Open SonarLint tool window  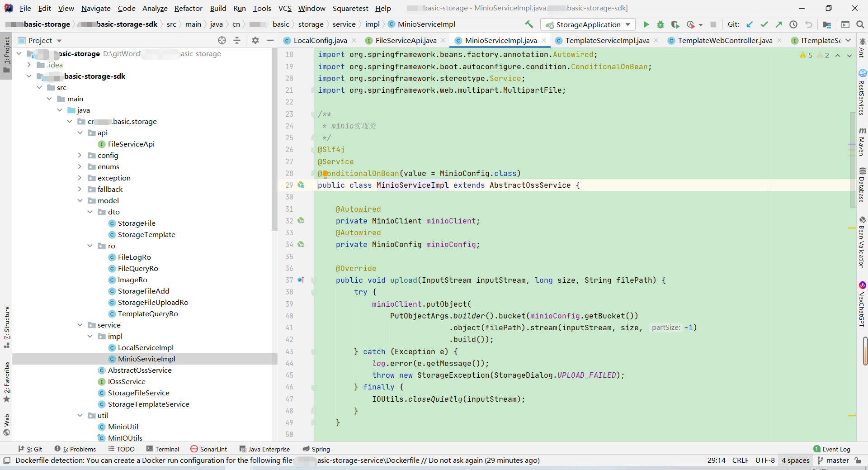pos(209,449)
